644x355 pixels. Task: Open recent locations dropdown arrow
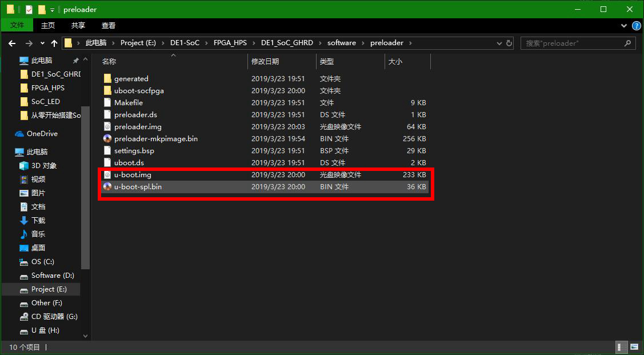click(x=42, y=43)
